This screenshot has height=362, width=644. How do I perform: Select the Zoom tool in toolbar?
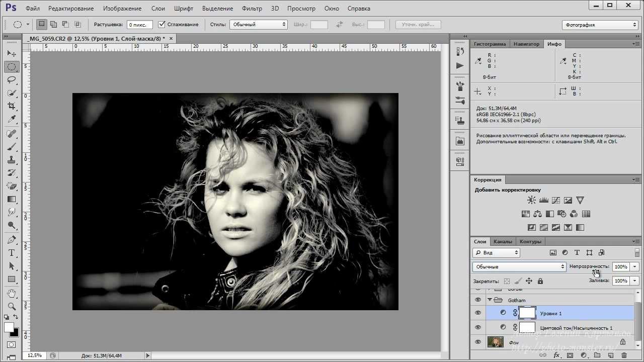tap(12, 306)
